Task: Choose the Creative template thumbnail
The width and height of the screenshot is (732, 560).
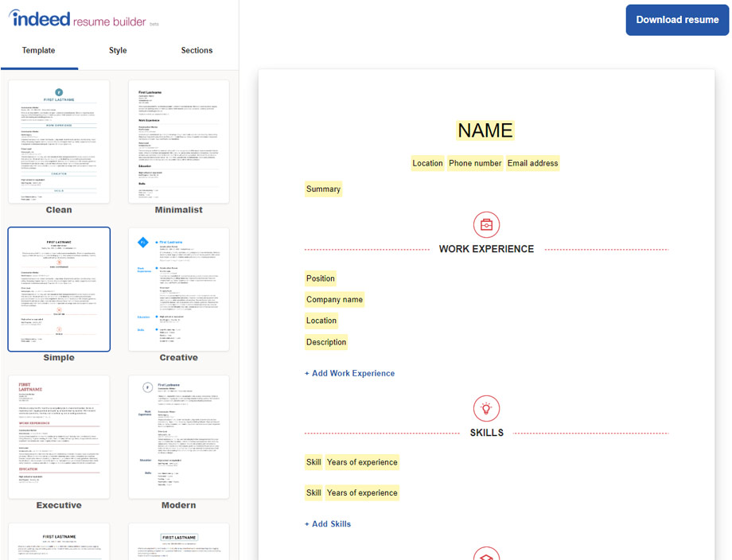Action: [179, 290]
